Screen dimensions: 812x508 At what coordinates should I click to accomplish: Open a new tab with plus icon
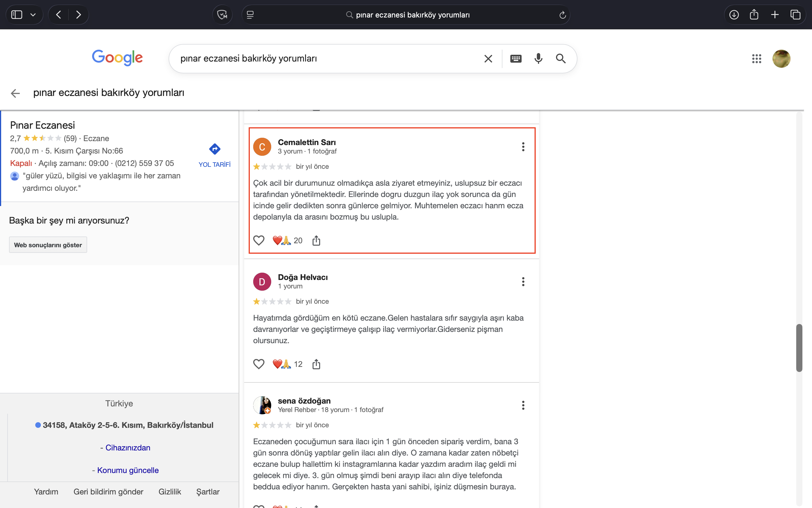775,15
